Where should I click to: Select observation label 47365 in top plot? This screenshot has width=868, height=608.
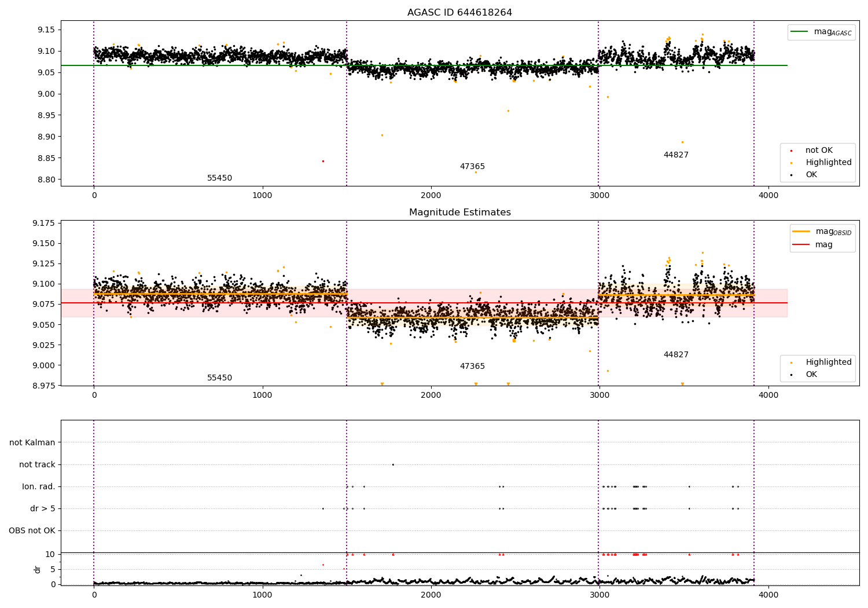pyautogui.click(x=472, y=167)
